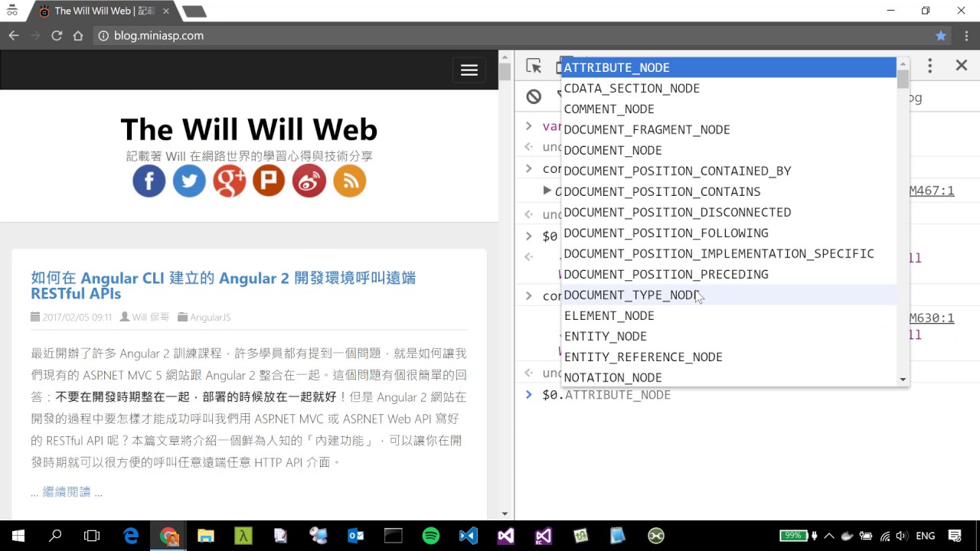Click the webpage vertical scrollbar thumb

tap(505, 73)
